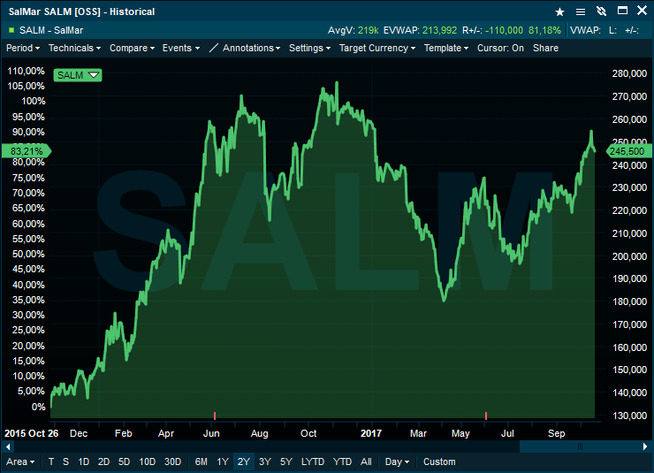
Task: Select the 1D period
Action: (83, 462)
